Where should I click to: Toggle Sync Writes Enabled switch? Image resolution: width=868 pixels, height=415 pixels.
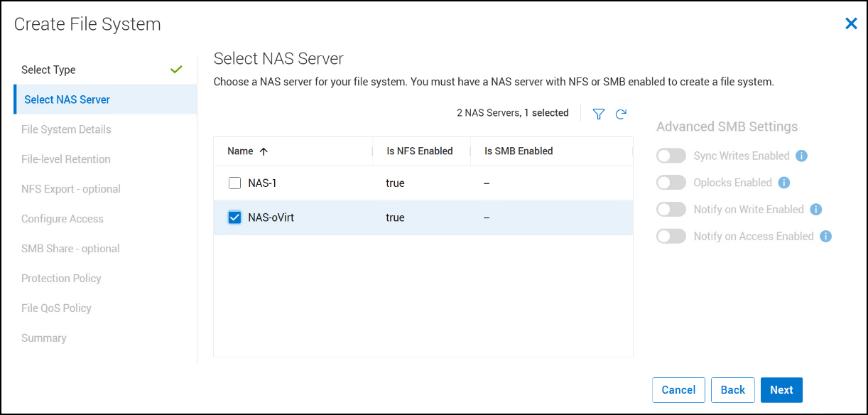click(671, 156)
